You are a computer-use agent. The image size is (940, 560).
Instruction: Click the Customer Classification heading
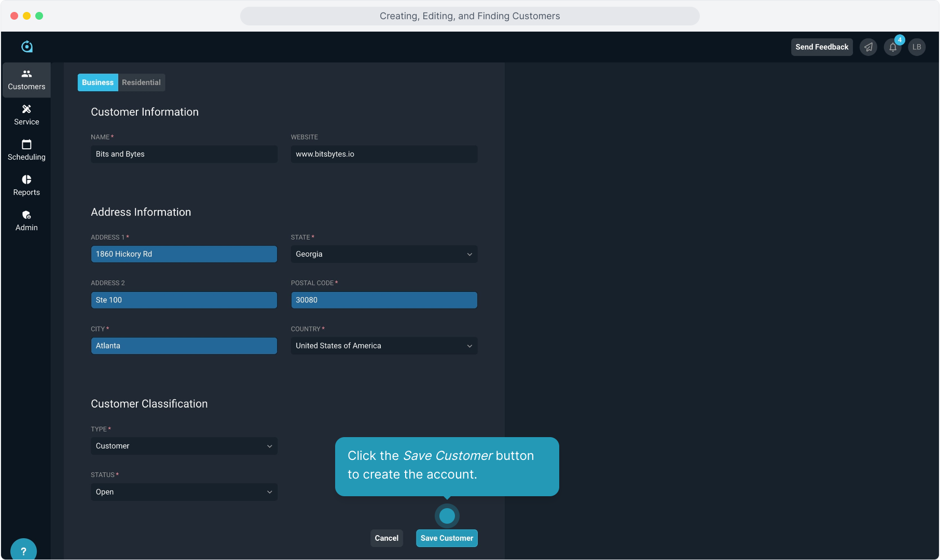[149, 404]
